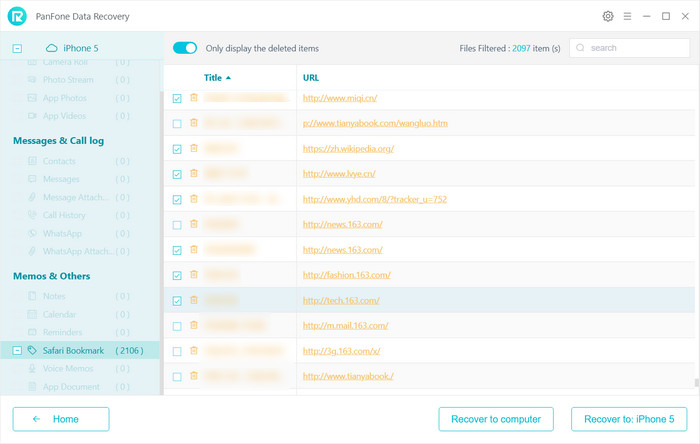Click the URL column header

(x=311, y=78)
